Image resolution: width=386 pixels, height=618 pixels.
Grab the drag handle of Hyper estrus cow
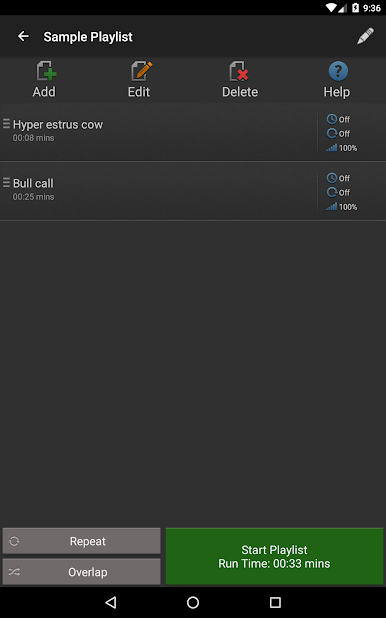tap(6, 124)
